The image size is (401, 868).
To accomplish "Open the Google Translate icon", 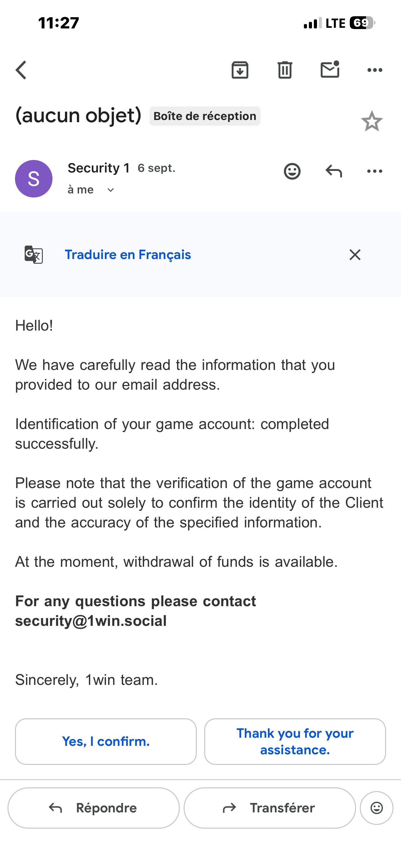I will tap(34, 255).
